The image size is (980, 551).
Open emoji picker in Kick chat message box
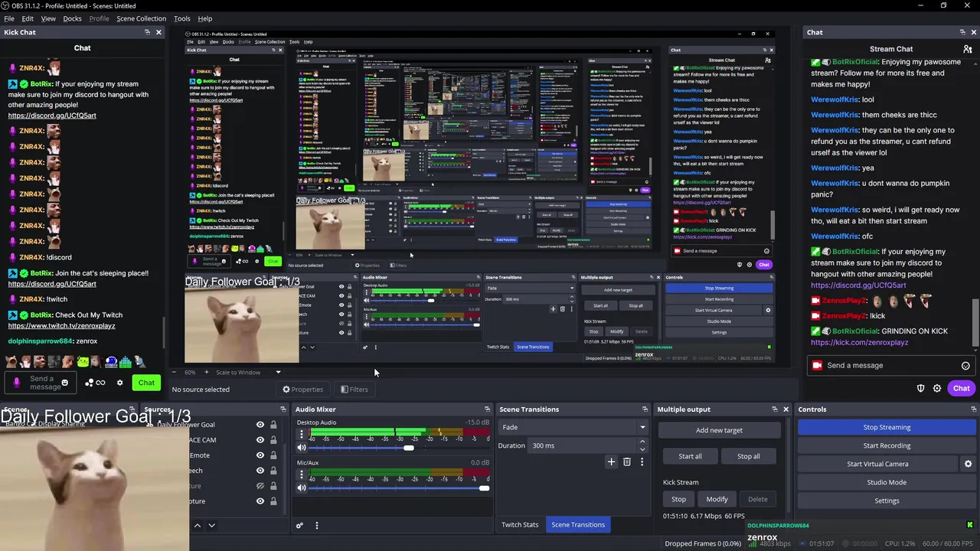point(64,383)
